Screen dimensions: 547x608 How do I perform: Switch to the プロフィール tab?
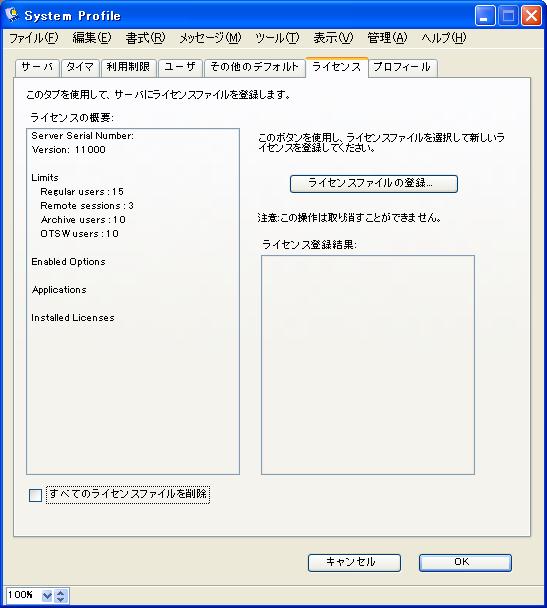click(x=402, y=68)
